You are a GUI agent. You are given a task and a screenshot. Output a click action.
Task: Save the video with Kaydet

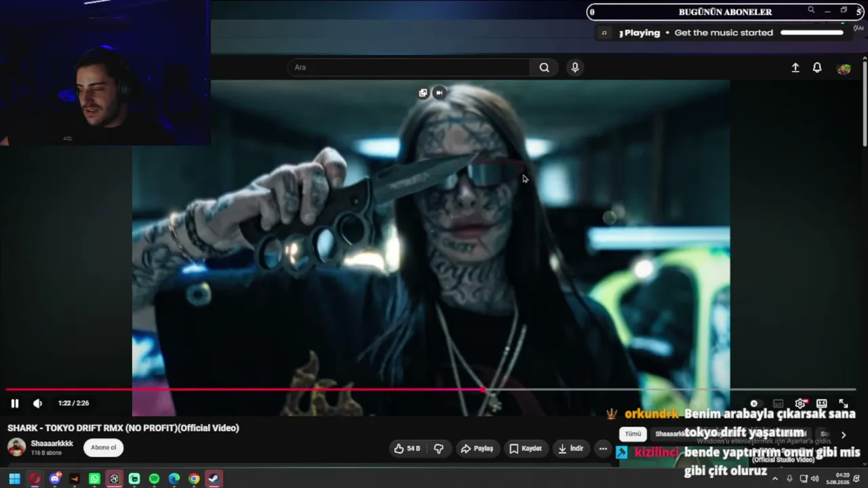(526, 449)
